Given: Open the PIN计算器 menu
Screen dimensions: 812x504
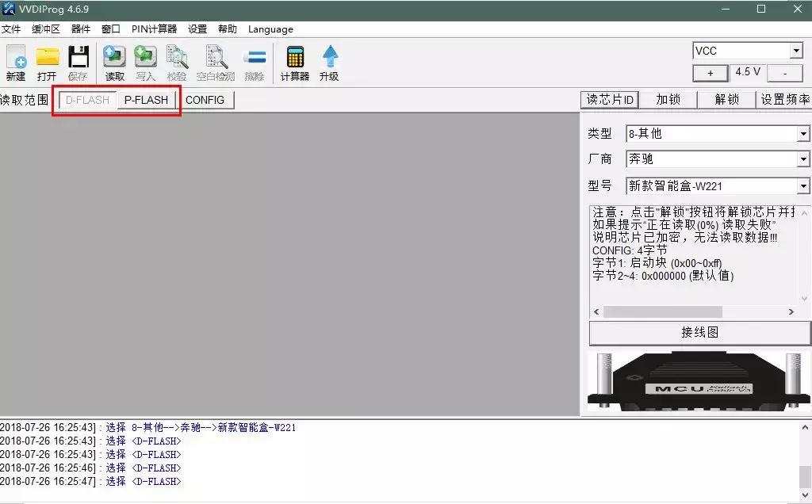Looking at the screenshot, I should pos(155,29).
